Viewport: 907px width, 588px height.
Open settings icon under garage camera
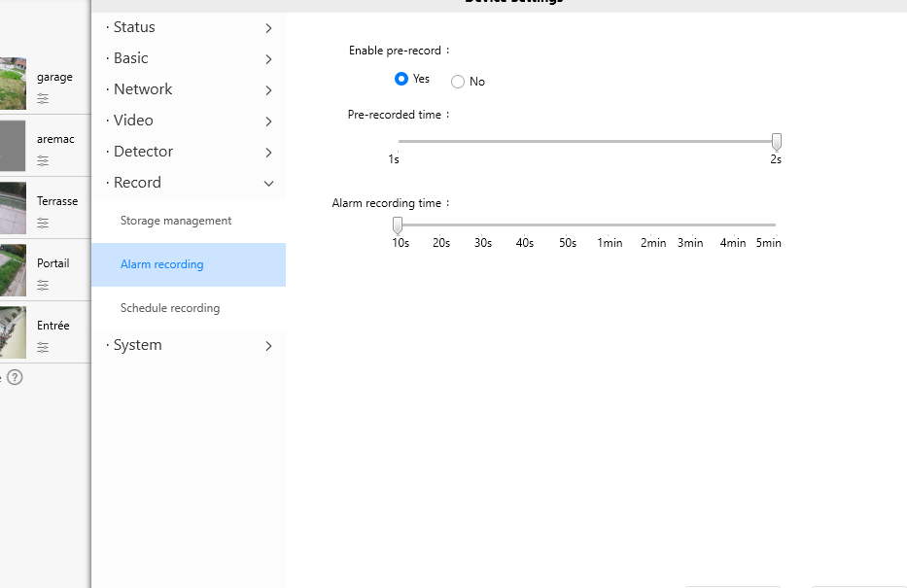tap(43, 99)
